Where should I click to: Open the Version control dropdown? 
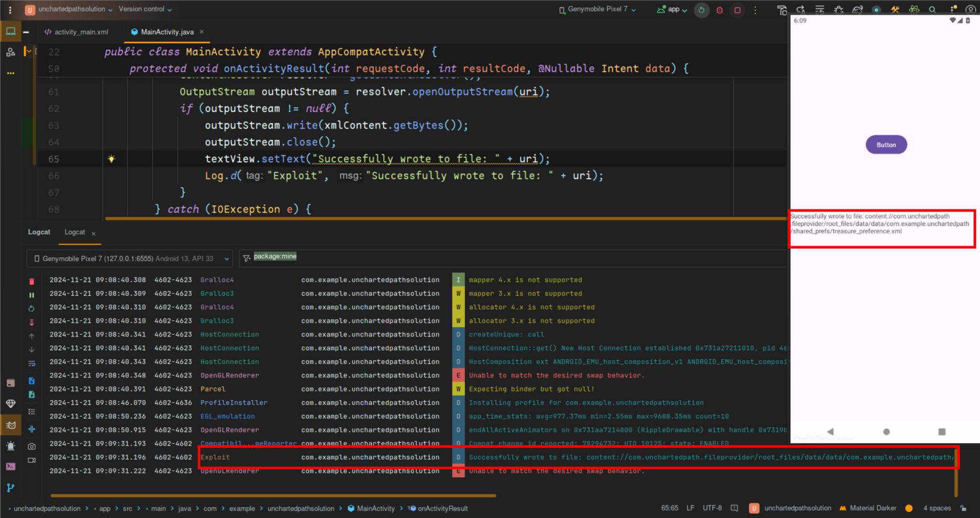pyautogui.click(x=145, y=9)
